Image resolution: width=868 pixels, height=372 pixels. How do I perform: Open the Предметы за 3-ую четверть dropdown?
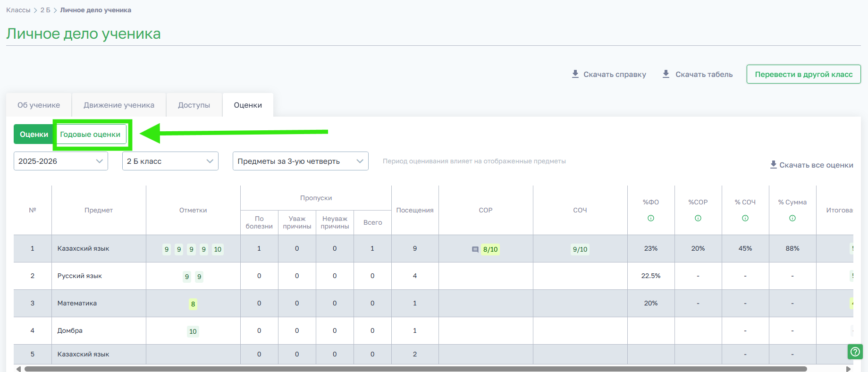pyautogui.click(x=300, y=161)
